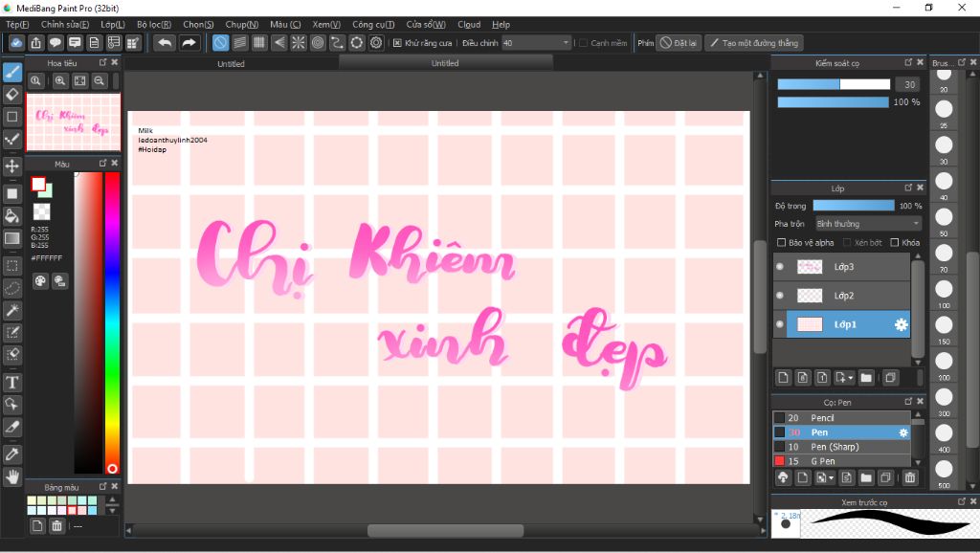Open the Công cụ menu

[x=373, y=24]
